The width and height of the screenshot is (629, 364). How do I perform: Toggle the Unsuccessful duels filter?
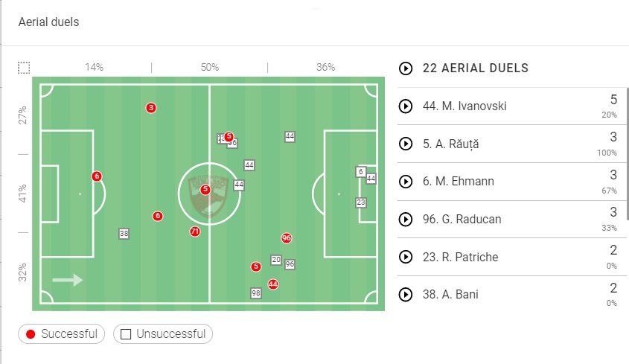[163, 334]
